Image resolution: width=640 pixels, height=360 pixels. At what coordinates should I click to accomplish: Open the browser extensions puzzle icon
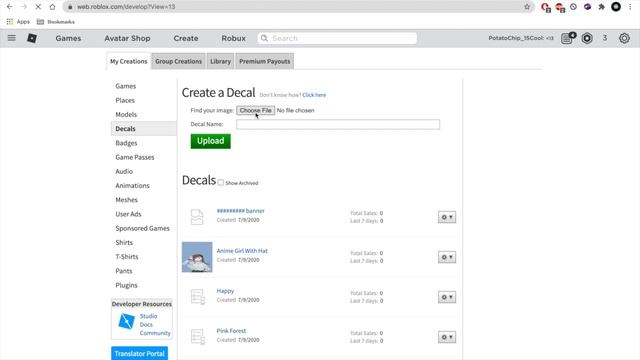coord(601,7)
